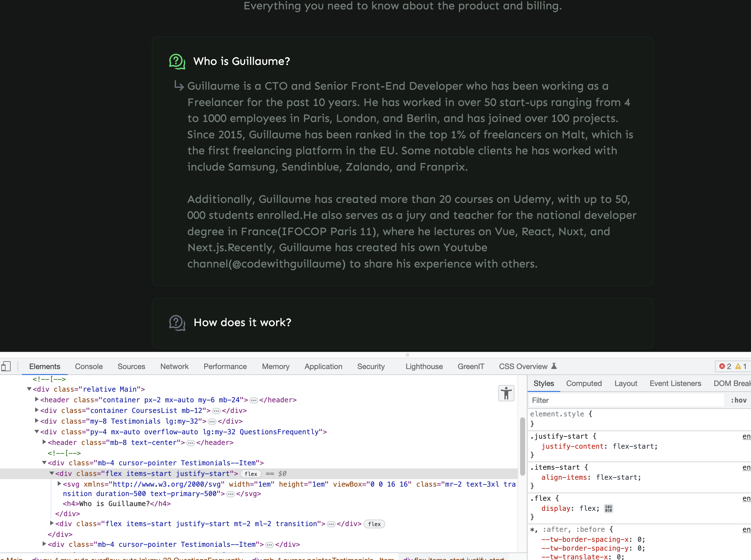Open the Network tab
Image resolution: width=751 pixels, height=560 pixels.
(x=174, y=367)
